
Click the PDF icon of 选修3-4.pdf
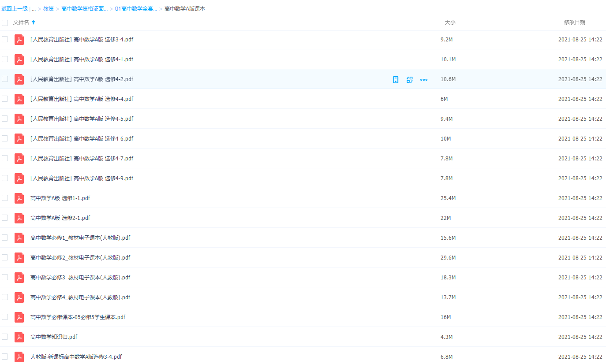[19, 40]
